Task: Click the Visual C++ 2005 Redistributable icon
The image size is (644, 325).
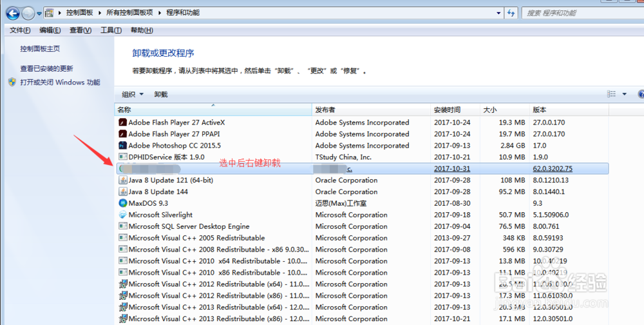Action: click(122, 238)
